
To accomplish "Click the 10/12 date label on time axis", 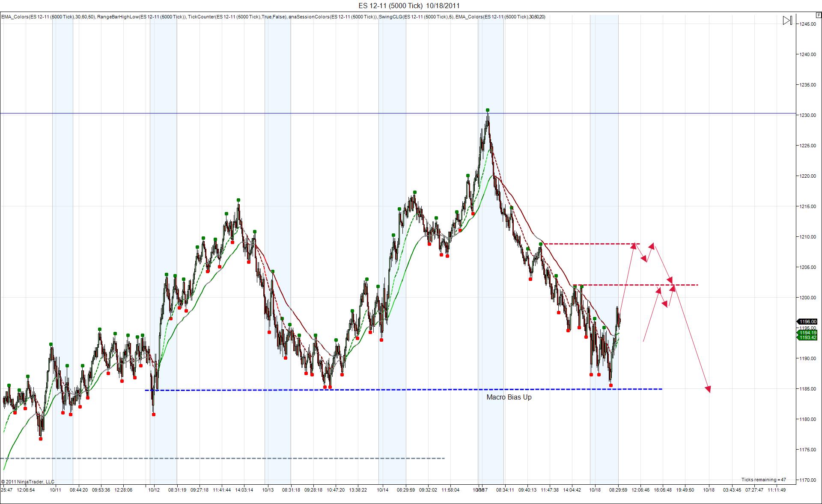I will (154, 490).
